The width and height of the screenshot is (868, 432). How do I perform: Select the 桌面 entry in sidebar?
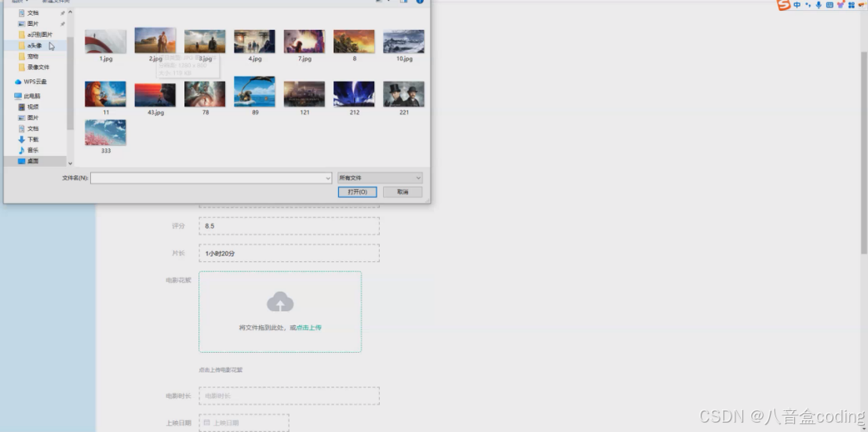[x=33, y=161]
